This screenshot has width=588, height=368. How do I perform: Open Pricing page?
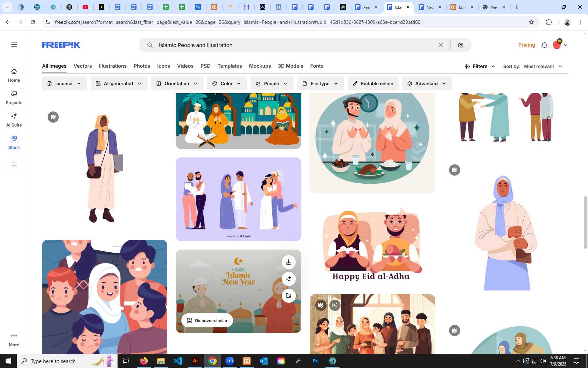click(526, 45)
